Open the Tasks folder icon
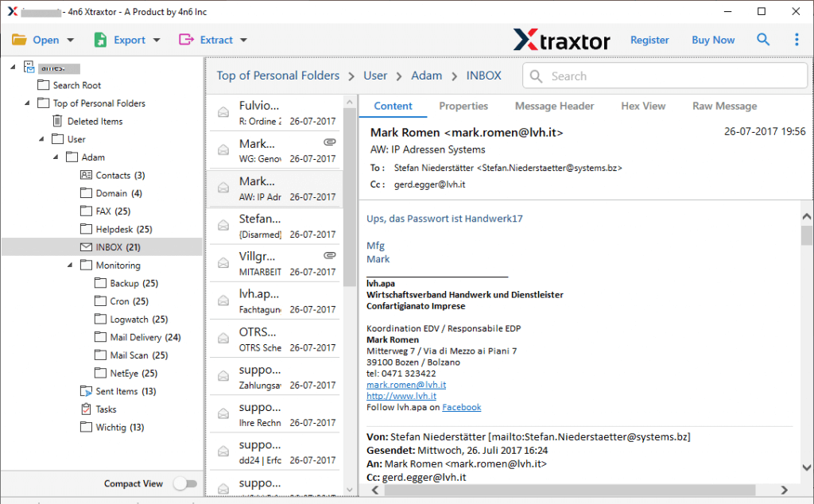The width and height of the screenshot is (814, 504). pyautogui.click(x=86, y=409)
